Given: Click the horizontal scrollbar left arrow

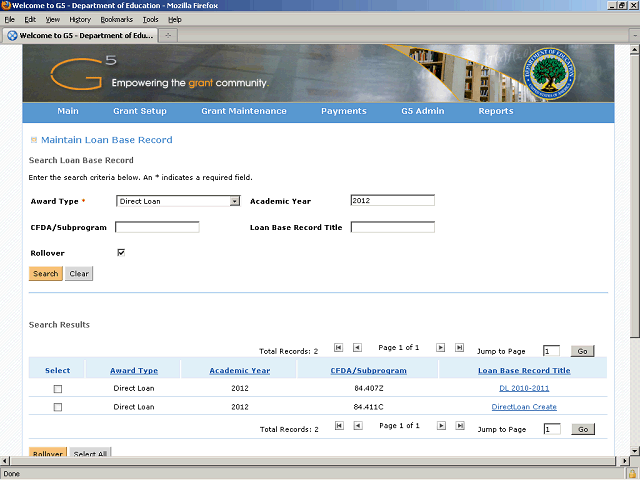Looking at the screenshot, I should point(4,461).
